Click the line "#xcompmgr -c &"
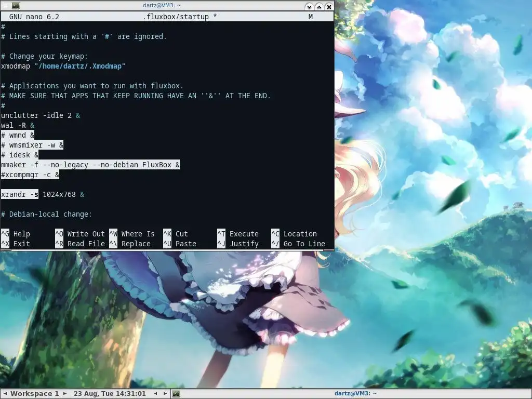The height and width of the screenshot is (399, 532). (30, 175)
